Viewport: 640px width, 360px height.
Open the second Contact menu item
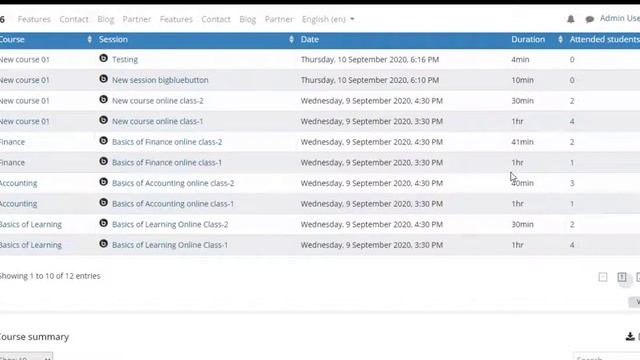coord(216,19)
